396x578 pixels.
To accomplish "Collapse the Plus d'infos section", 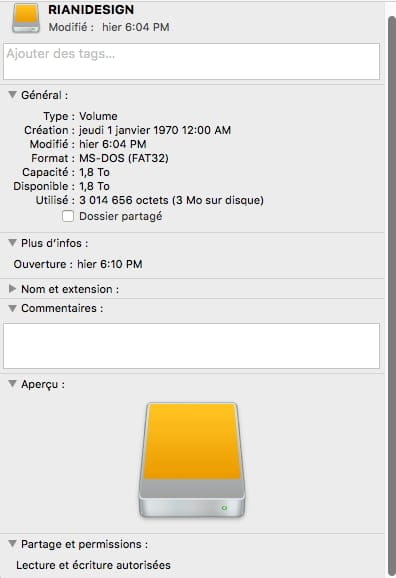I will tap(13, 243).
